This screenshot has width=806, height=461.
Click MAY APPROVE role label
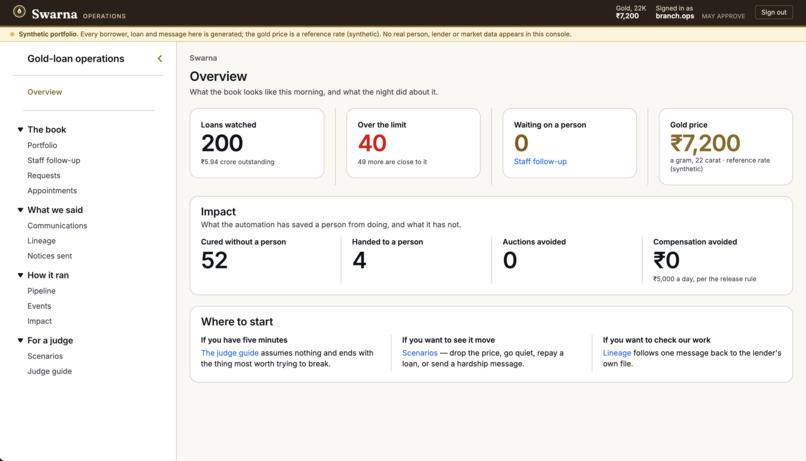[723, 16]
